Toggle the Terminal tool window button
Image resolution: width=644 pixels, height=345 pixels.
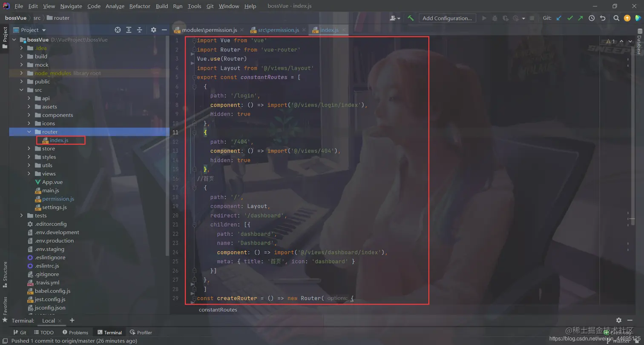tap(110, 333)
